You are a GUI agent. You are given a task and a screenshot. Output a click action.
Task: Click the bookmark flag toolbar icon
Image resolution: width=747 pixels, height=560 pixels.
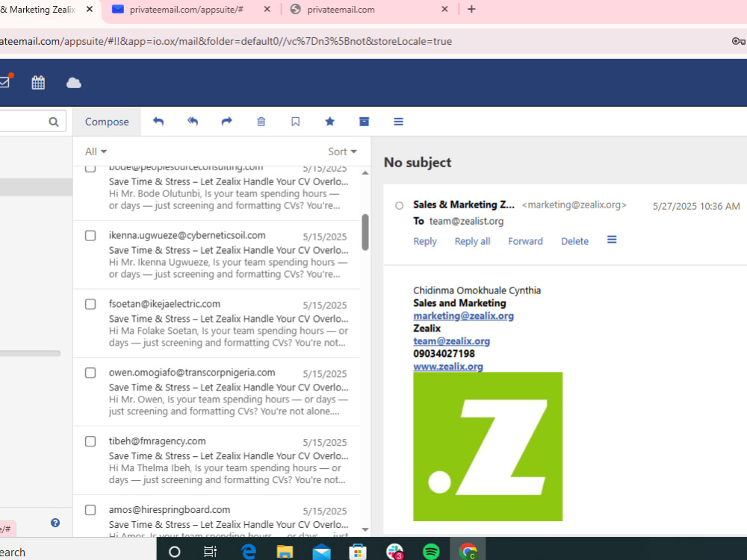pyautogui.click(x=295, y=122)
